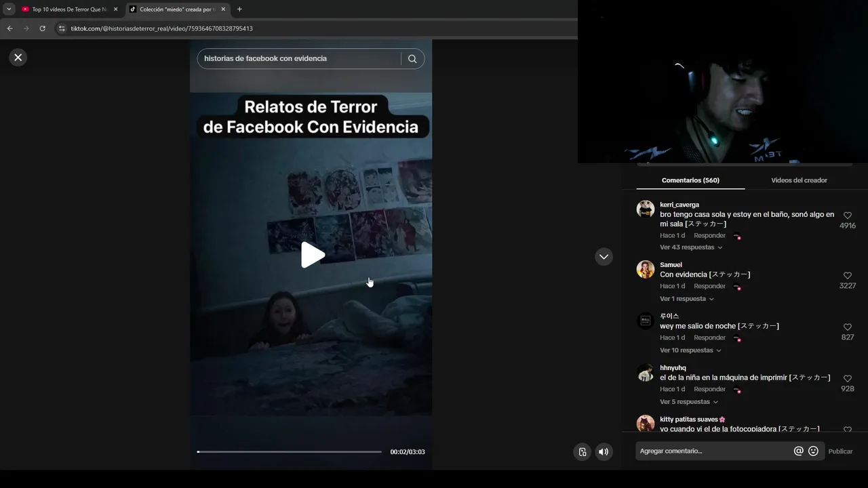The image size is (868, 488).
Task: Open kerri_caverga's profile avatar
Action: [646, 209]
